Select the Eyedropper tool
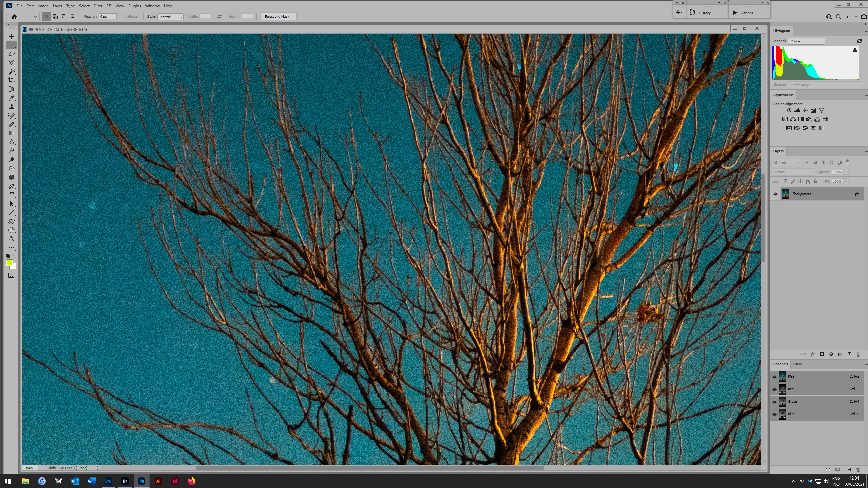 tap(12, 98)
